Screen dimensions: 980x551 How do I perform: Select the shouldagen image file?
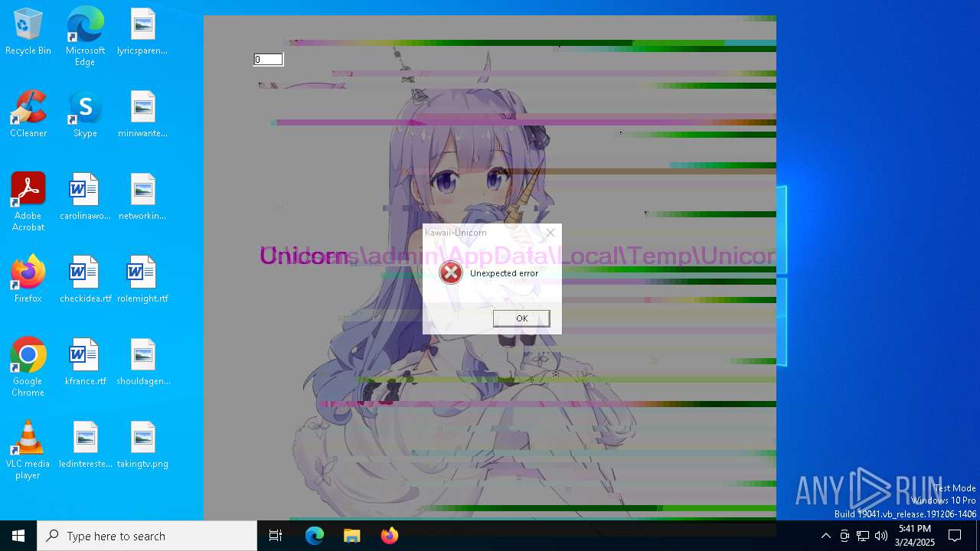pyautogui.click(x=142, y=362)
